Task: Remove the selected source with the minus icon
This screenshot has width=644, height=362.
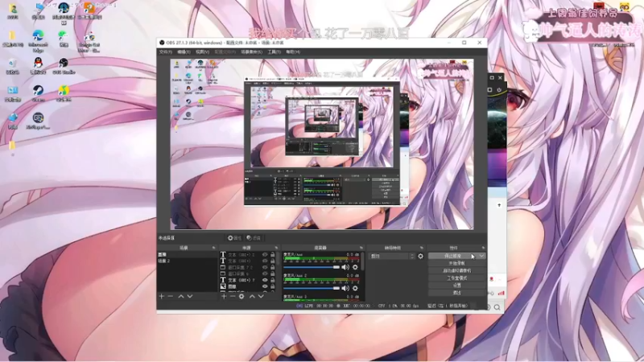Action: [233, 296]
